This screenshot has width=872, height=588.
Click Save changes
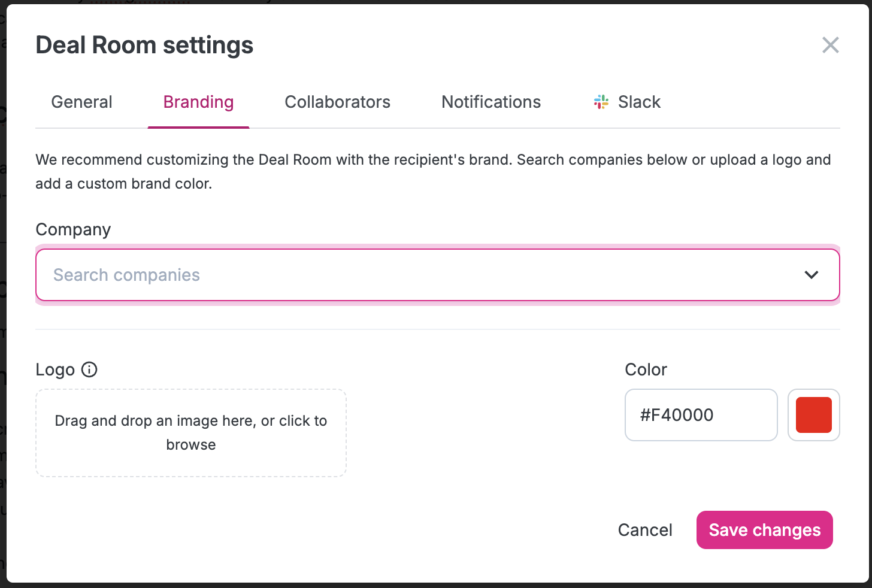[765, 530]
